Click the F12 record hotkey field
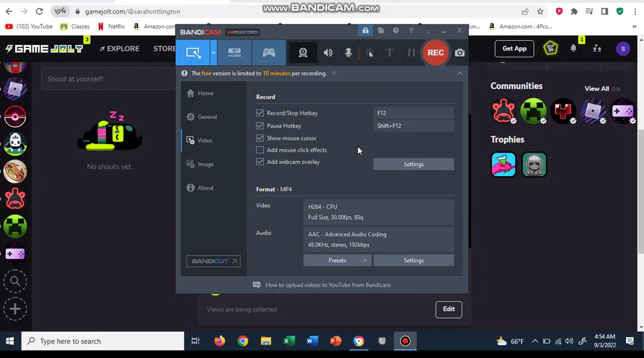The width and height of the screenshot is (644, 358). tap(414, 112)
